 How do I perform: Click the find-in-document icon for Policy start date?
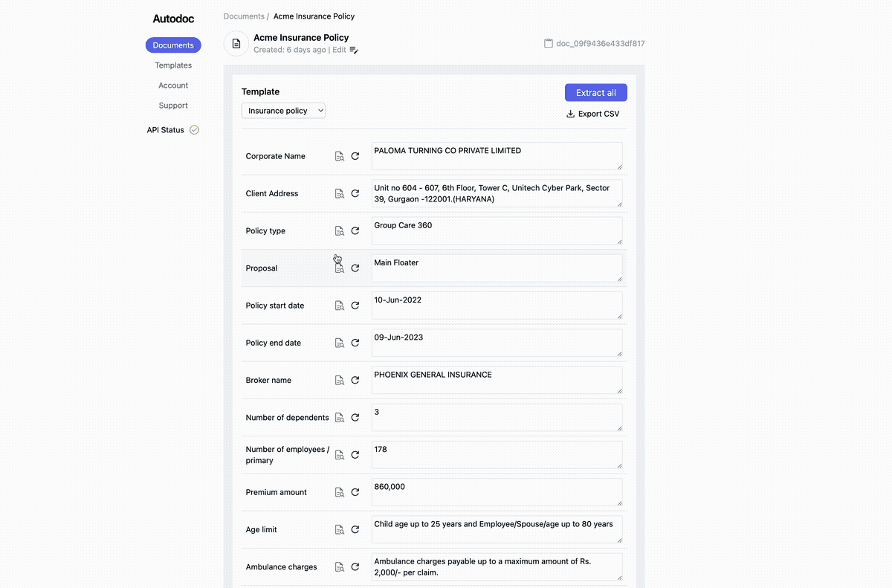(339, 306)
